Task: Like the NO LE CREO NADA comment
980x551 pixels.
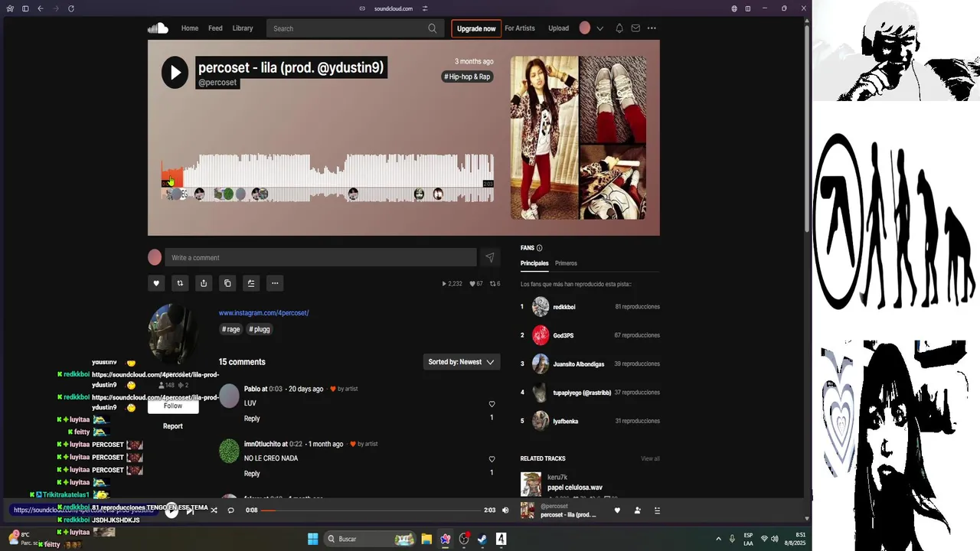Action: (492, 459)
